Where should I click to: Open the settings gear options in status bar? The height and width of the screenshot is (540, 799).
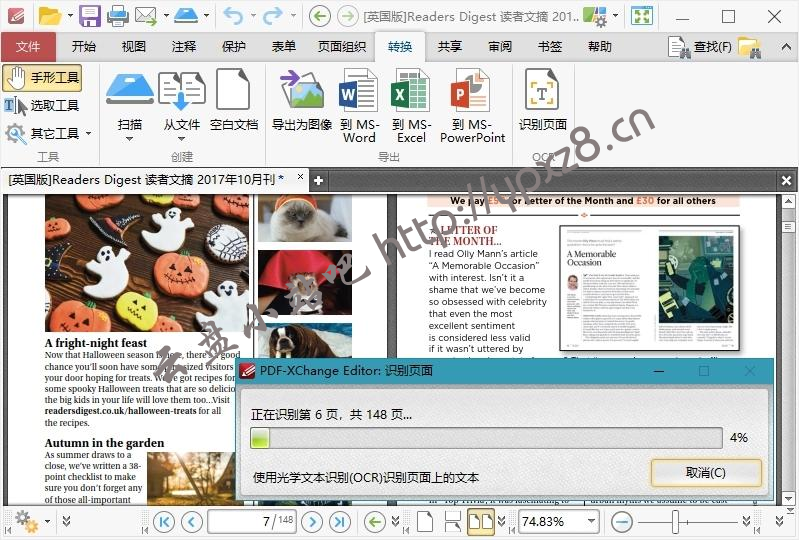[25, 521]
